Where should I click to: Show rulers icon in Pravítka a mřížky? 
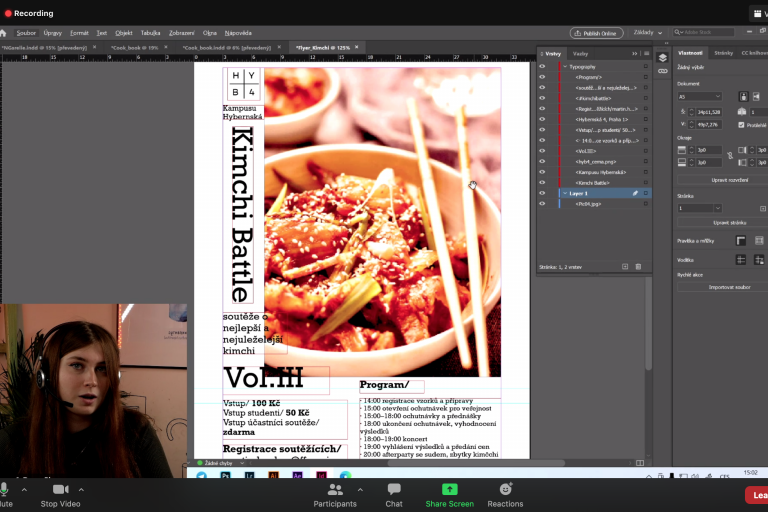tap(741, 240)
